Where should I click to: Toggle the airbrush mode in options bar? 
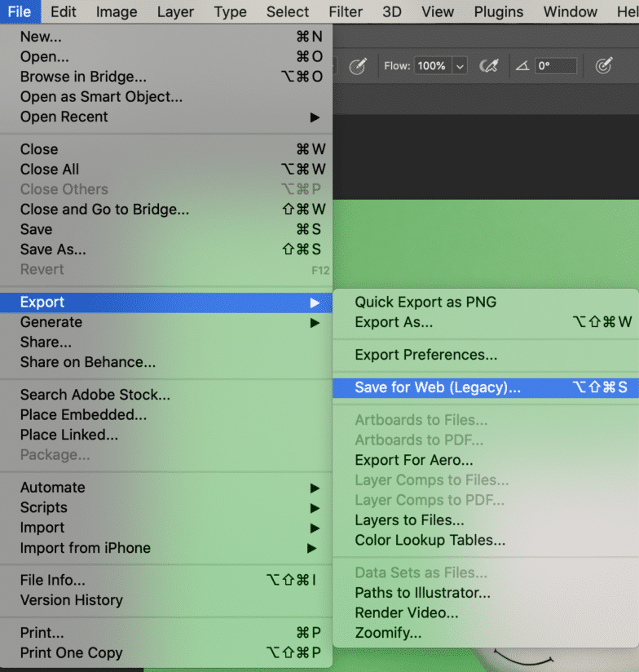pyautogui.click(x=490, y=66)
